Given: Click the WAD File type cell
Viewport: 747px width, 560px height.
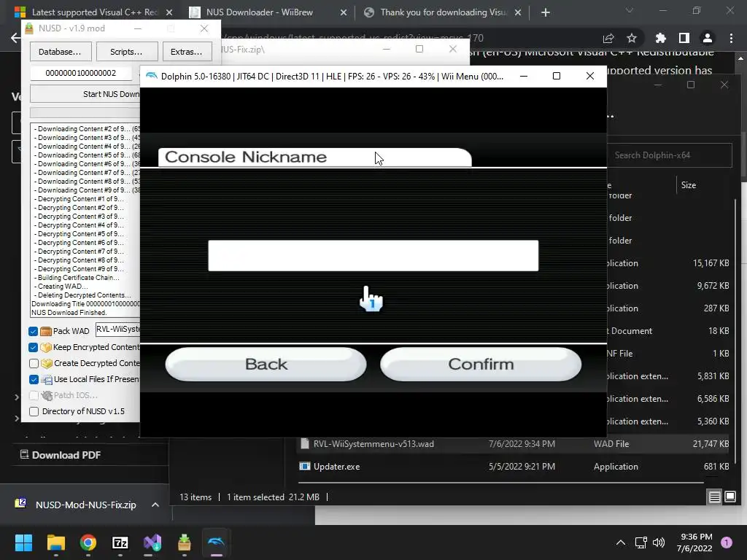Looking at the screenshot, I should (611, 444).
